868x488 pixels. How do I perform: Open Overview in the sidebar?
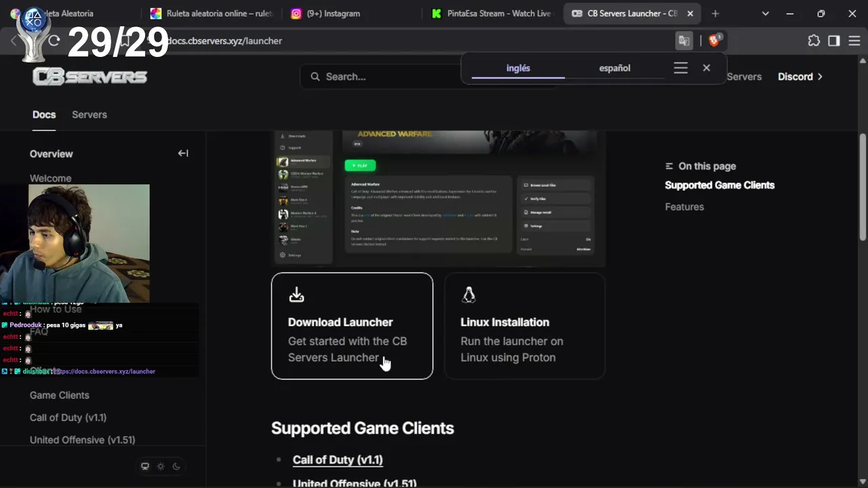pos(51,154)
